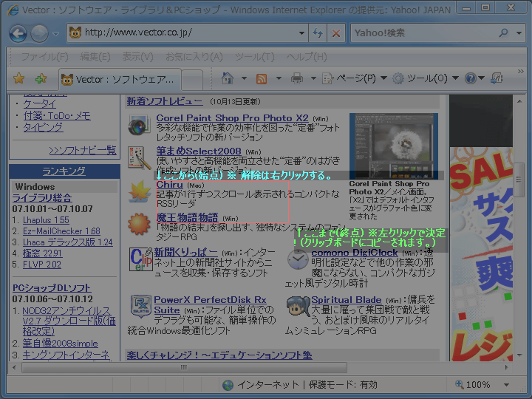Open the ツール(O) toolbar menu
The width and height of the screenshot is (532, 399).
point(426,79)
